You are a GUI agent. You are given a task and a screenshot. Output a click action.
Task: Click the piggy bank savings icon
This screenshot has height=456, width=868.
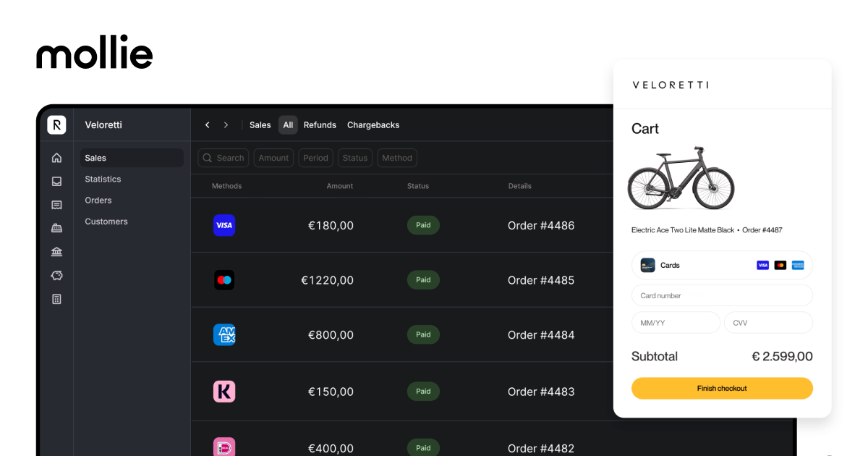coord(56,275)
